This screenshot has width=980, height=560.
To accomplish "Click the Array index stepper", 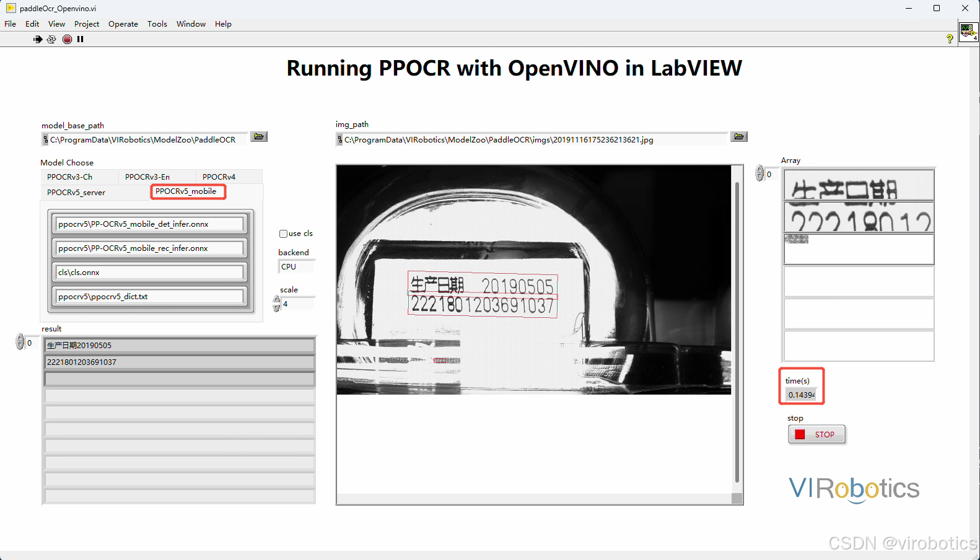I will [x=759, y=173].
